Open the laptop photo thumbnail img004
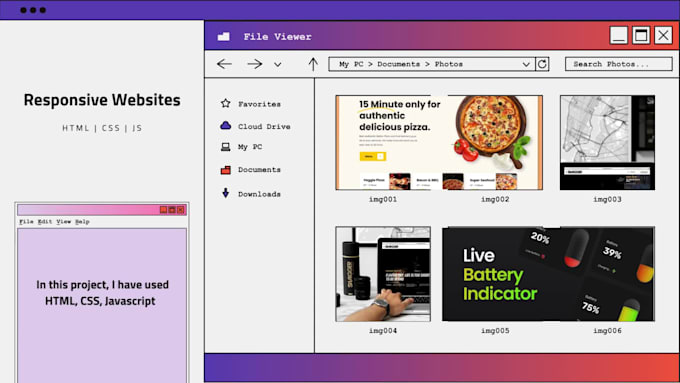 pyautogui.click(x=383, y=274)
